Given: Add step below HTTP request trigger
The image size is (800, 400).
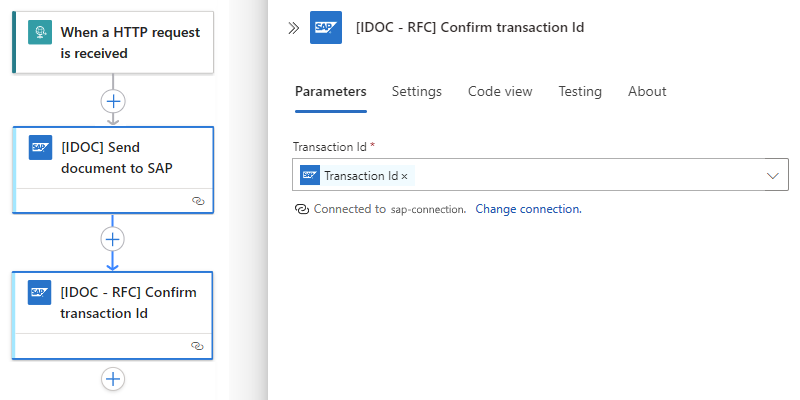Looking at the screenshot, I should (x=113, y=101).
